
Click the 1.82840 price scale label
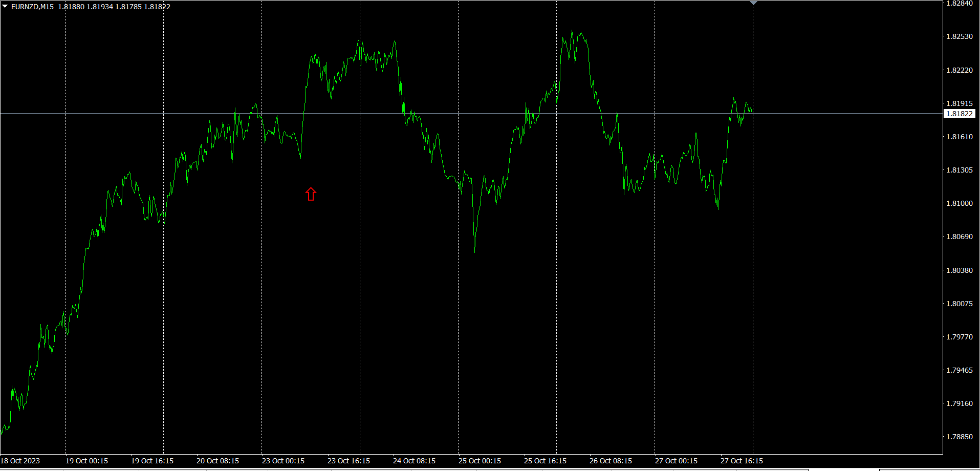click(x=960, y=3)
